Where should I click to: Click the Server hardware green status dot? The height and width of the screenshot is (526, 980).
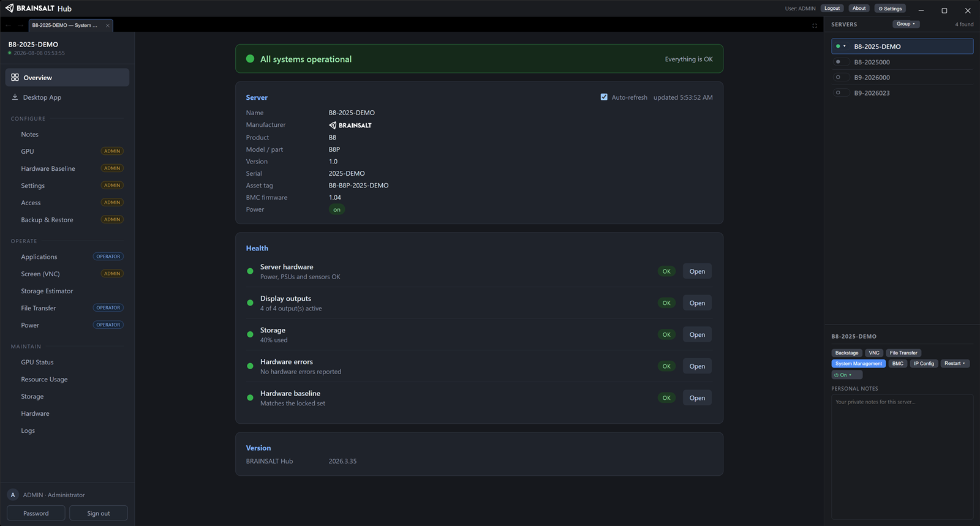[250, 271]
